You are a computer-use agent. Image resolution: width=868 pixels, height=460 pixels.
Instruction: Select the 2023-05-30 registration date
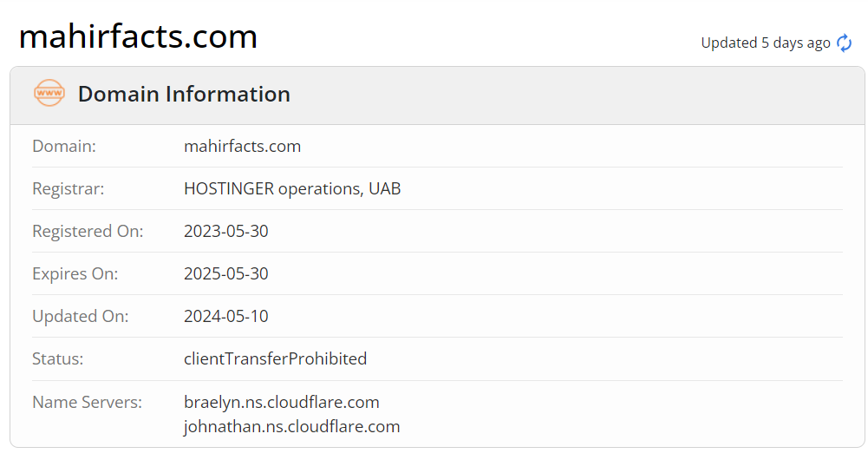(x=226, y=231)
